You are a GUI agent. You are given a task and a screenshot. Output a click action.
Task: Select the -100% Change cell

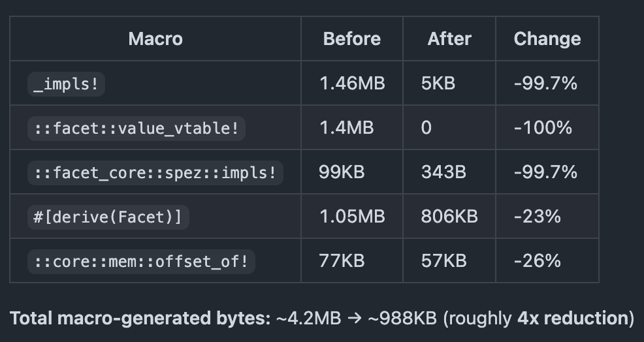[x=543, y=128]
